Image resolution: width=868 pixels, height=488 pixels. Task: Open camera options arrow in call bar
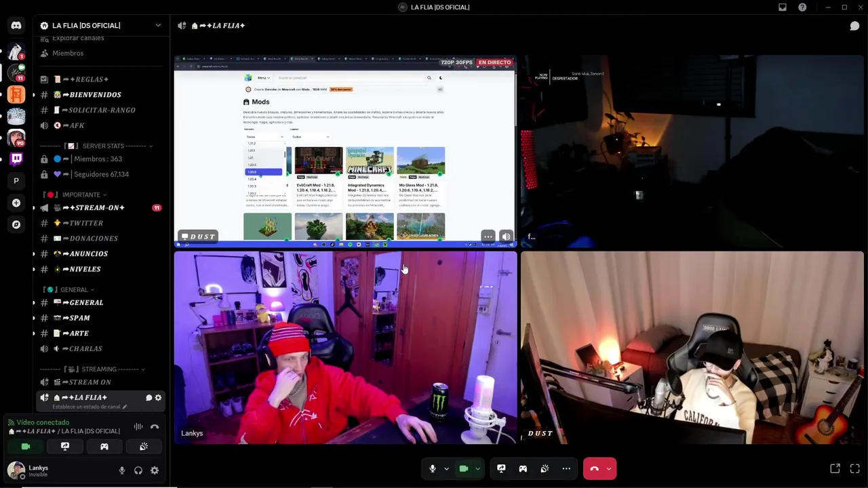[477, 468]
